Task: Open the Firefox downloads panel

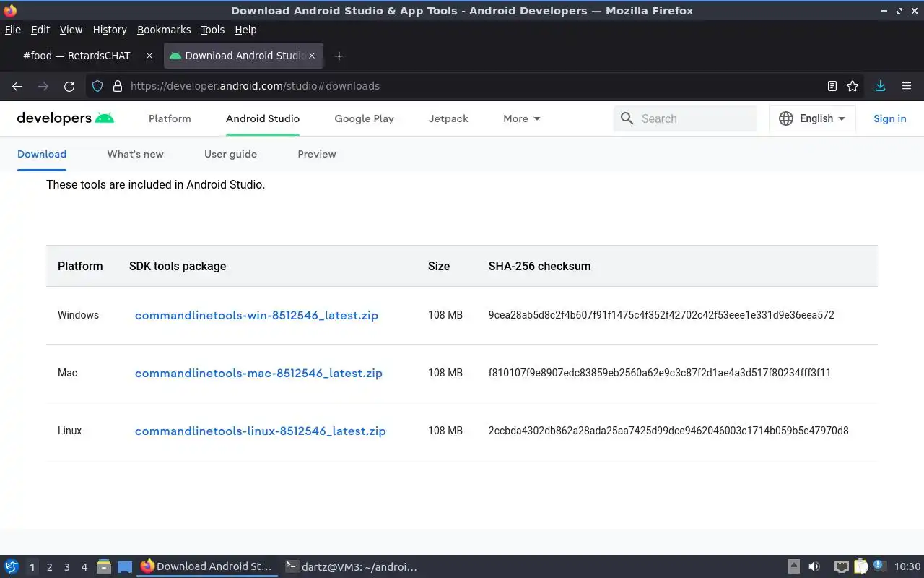Action: (880, 86)
